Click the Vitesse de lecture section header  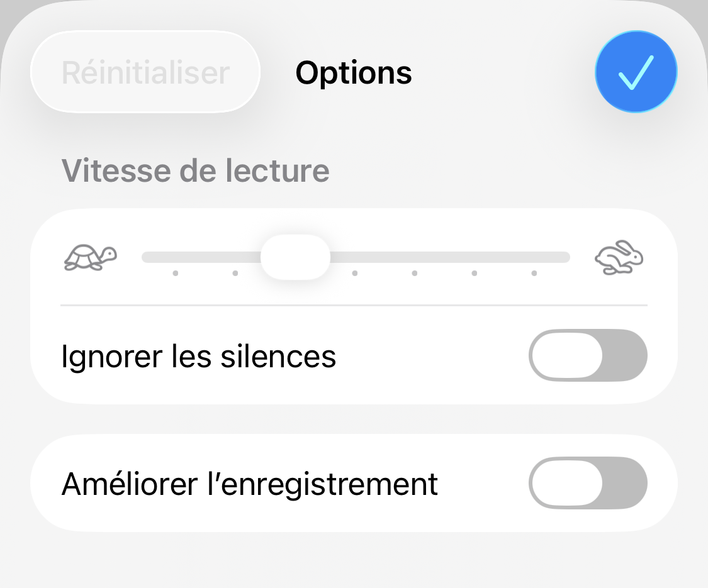[x=196, y=170]
